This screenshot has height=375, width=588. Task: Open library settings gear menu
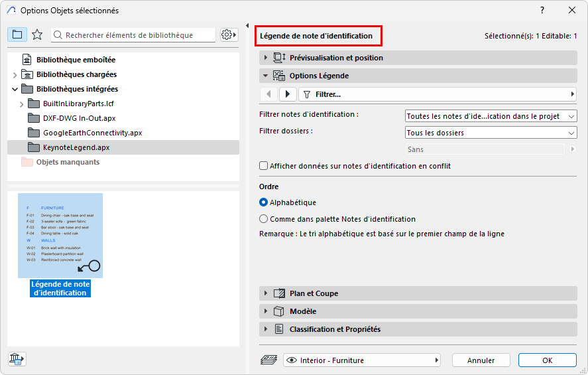coord(228,35)
